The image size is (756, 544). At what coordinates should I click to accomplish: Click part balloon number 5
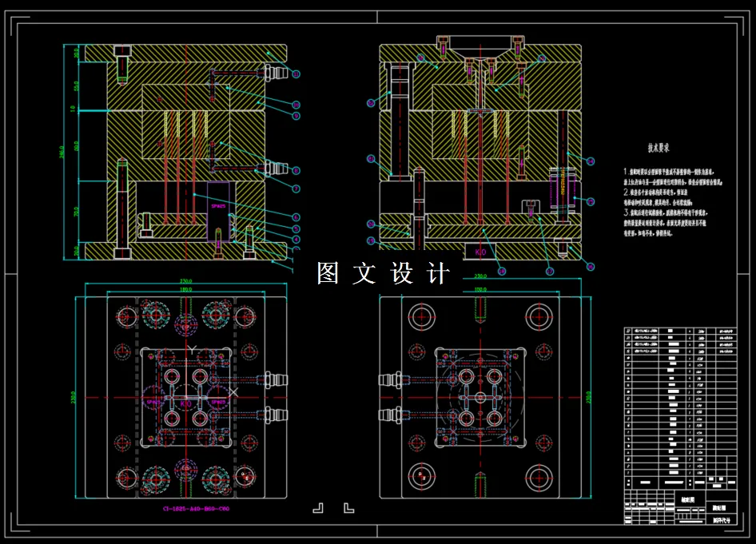pyautogui.click(x=296, y=229)
